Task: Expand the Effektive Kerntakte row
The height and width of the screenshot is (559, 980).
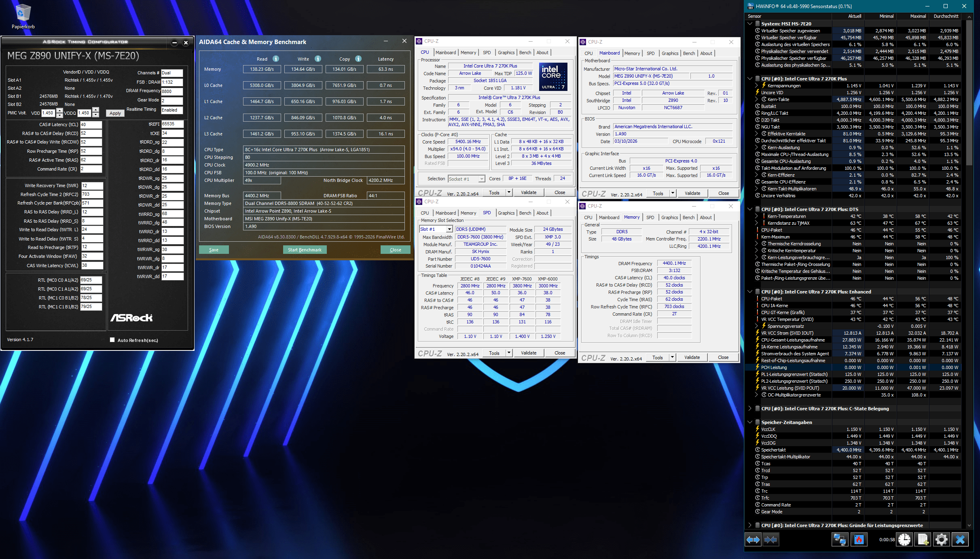Action: tap(756, 134)
